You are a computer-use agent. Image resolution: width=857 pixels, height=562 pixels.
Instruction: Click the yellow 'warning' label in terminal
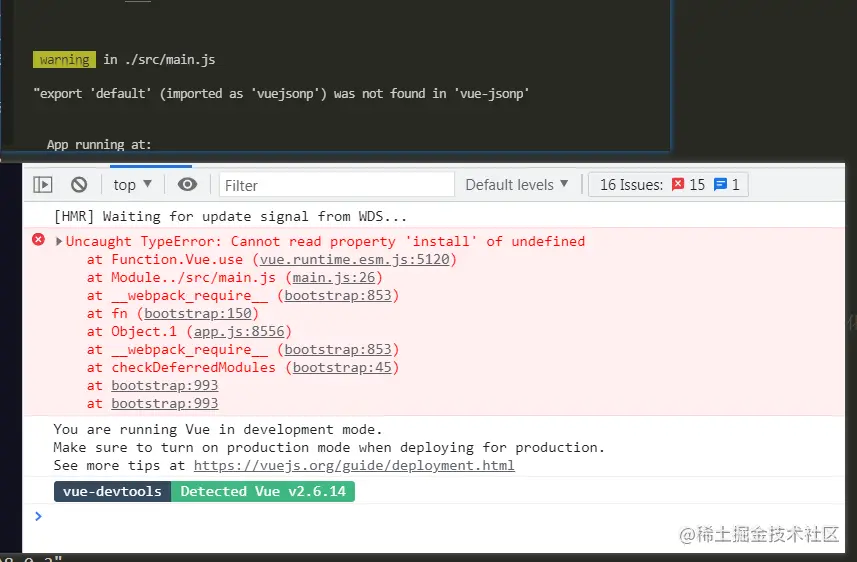click(x=64, y=60)
